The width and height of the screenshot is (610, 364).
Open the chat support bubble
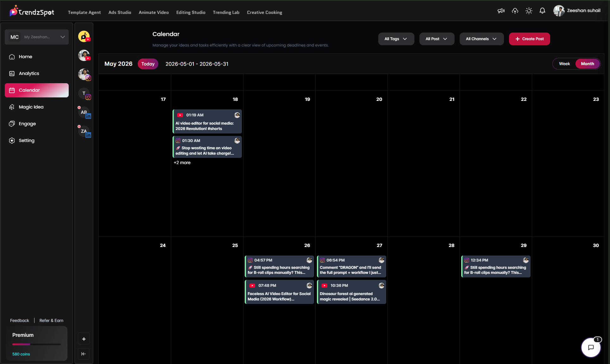(591, 347)
